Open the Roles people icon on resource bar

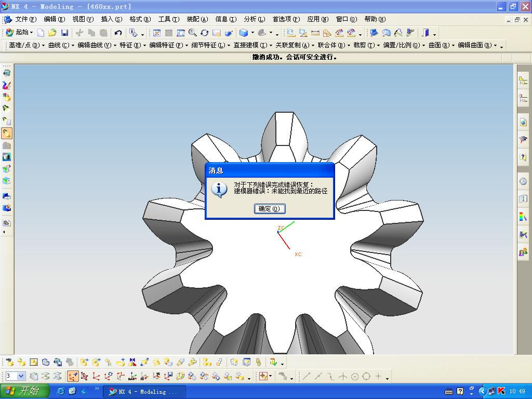pyautogui.click(x=523, y=252)
